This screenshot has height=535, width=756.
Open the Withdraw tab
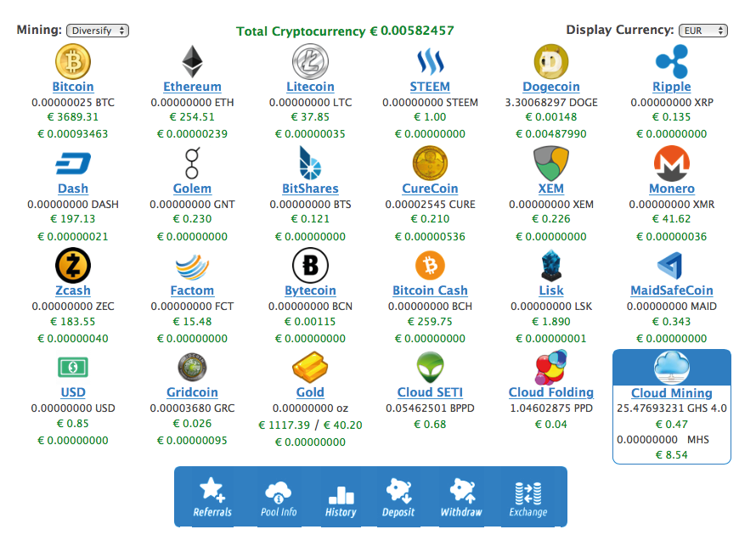(461, 497)
